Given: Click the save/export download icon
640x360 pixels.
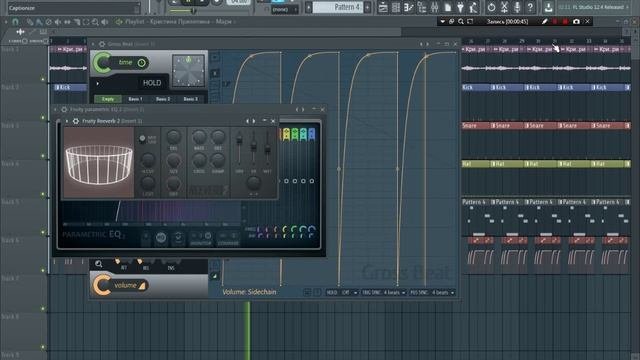Looking at the screenshot, I should 548,7.
